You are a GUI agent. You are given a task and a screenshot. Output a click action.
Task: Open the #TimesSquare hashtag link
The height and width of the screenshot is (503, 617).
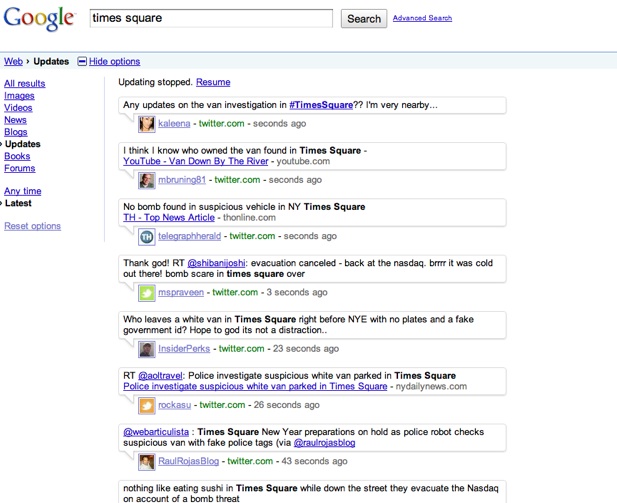[321, 105]
